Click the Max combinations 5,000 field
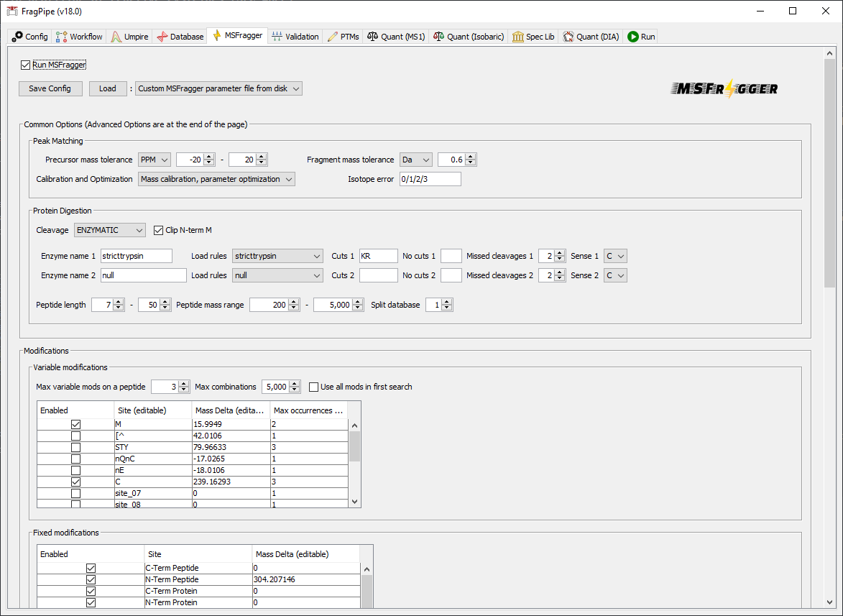This screenshot has width=843, height=616. [276, 387]
